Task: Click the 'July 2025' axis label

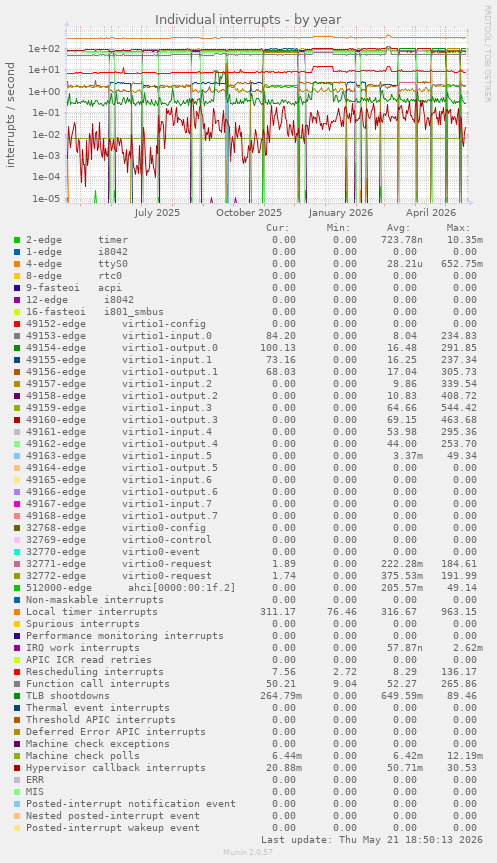Action: 157,212
